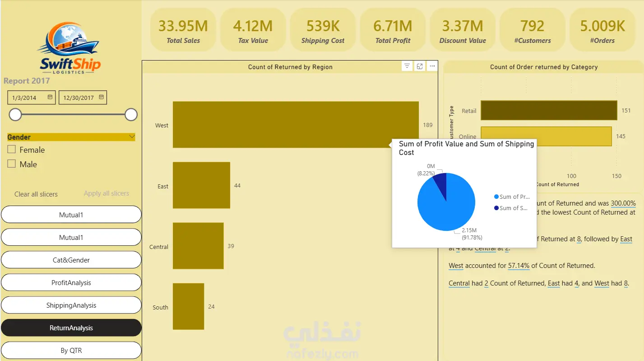Tick the Female gender checkbox

pyautogui.click(x=12, y=150)
